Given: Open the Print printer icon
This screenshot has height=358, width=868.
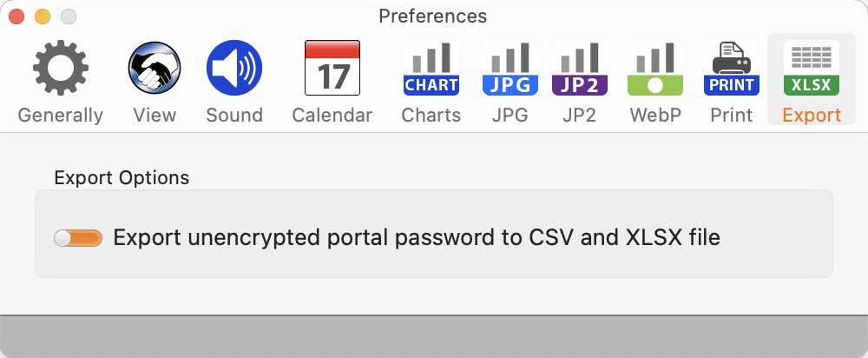Looking at the screenshot, I should (731, 68).
